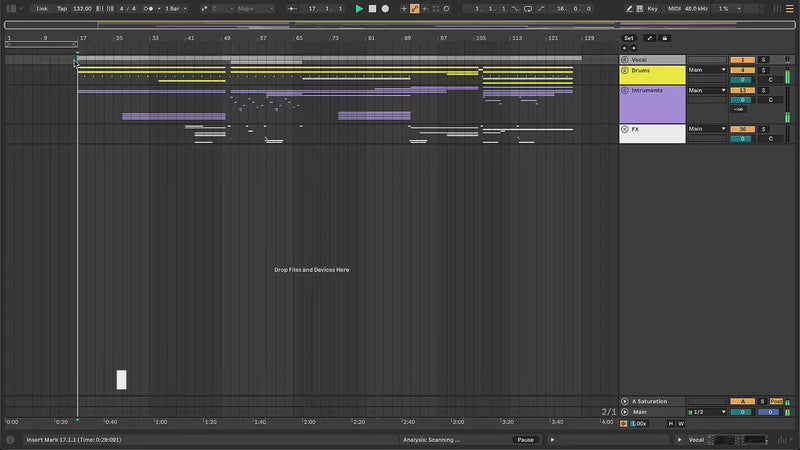Screen dimensions: 800x450
Task: Open Drums output Main dropdown
Action: point(706,70)
